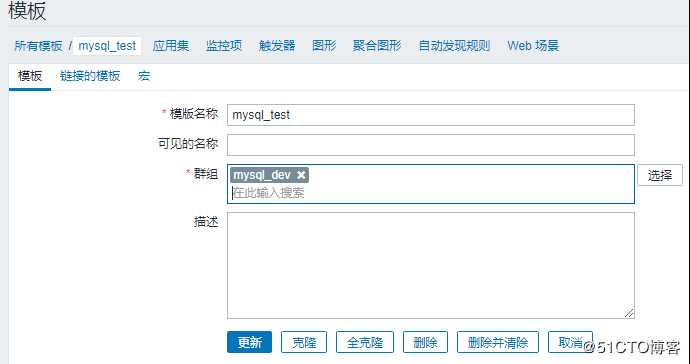Click the 模版名称 field label

click(x=194, y=114)
